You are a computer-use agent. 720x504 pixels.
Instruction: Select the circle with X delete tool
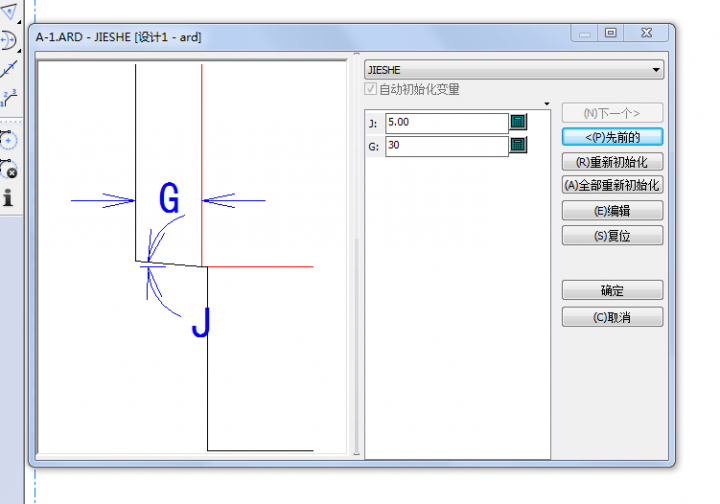[9, 169]
